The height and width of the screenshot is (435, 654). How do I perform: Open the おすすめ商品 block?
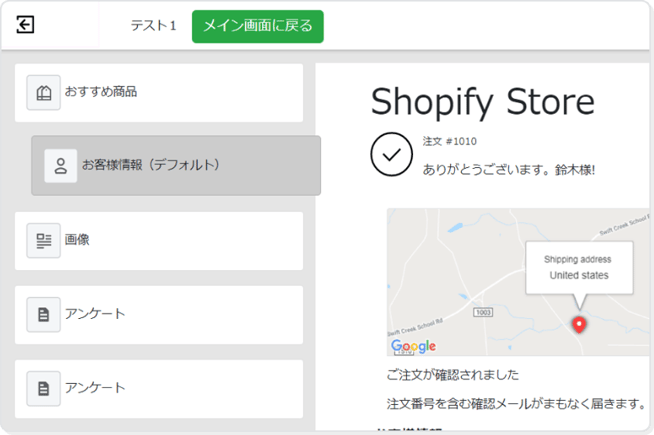point(159,93)
